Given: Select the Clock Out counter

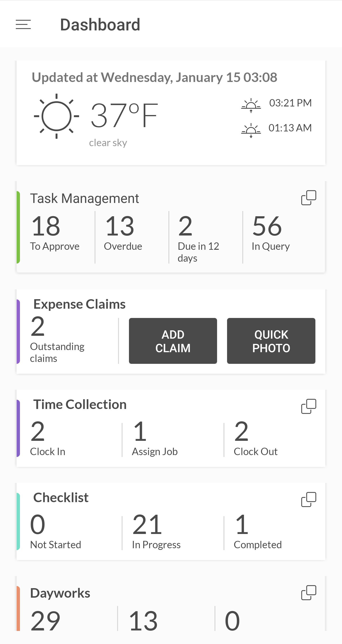Looking at the screenshot, I should pyautogui.click(x=256, y=439).
